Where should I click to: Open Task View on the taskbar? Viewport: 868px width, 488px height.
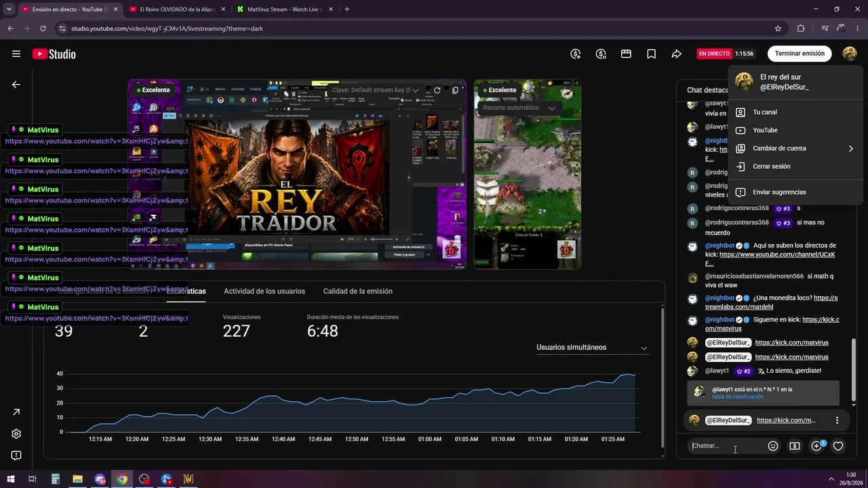pyautogui.click(x=32, y=479)
